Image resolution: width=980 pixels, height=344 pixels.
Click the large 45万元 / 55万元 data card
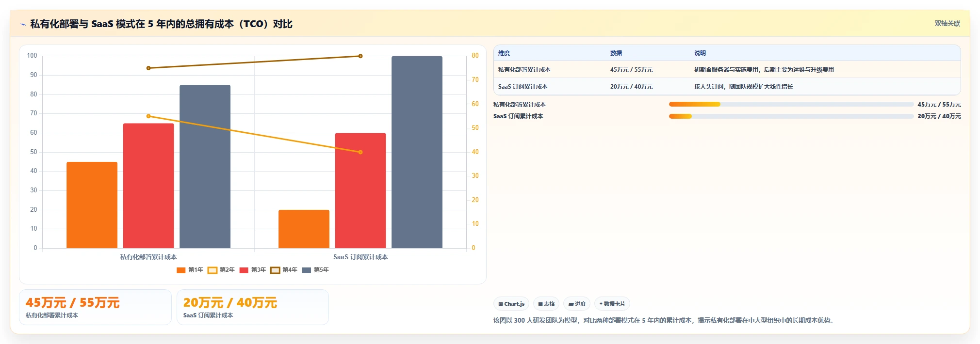click(95, 307)
